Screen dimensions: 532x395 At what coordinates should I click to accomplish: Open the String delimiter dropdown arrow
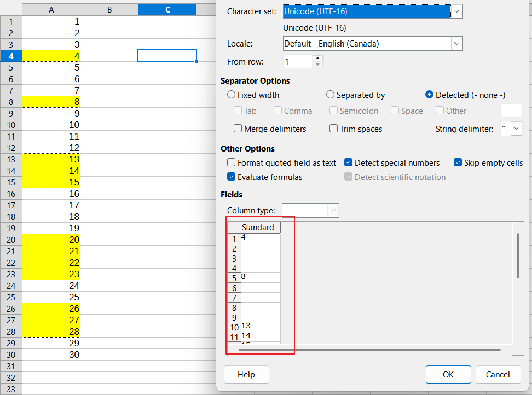click(x=516, y=129)
